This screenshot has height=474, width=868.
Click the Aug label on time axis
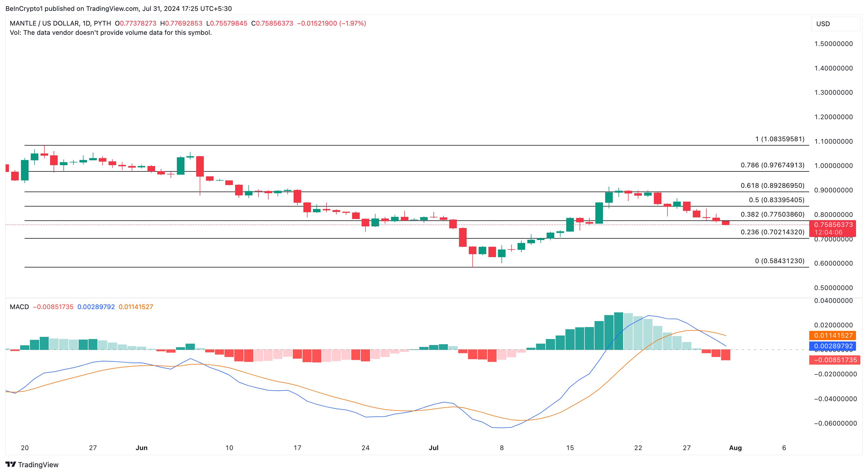[735, 448]
